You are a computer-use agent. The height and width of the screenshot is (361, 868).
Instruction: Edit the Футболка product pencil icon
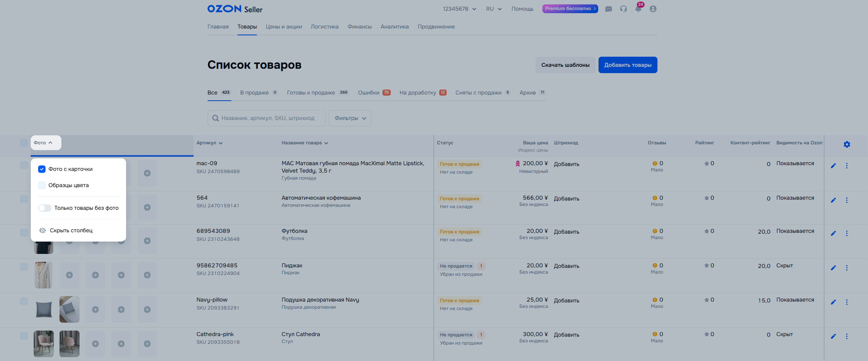tap(833, 233)
